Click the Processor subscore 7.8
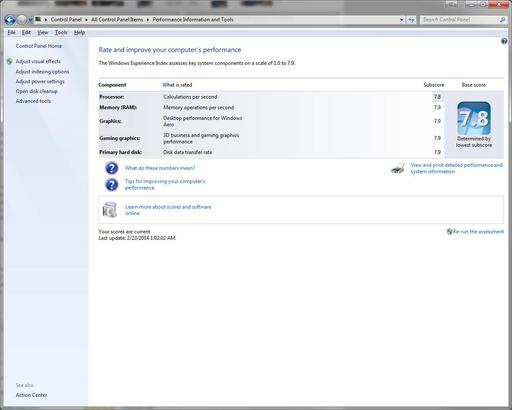Viewport: 512px width, 410px height. pos(437,97)
